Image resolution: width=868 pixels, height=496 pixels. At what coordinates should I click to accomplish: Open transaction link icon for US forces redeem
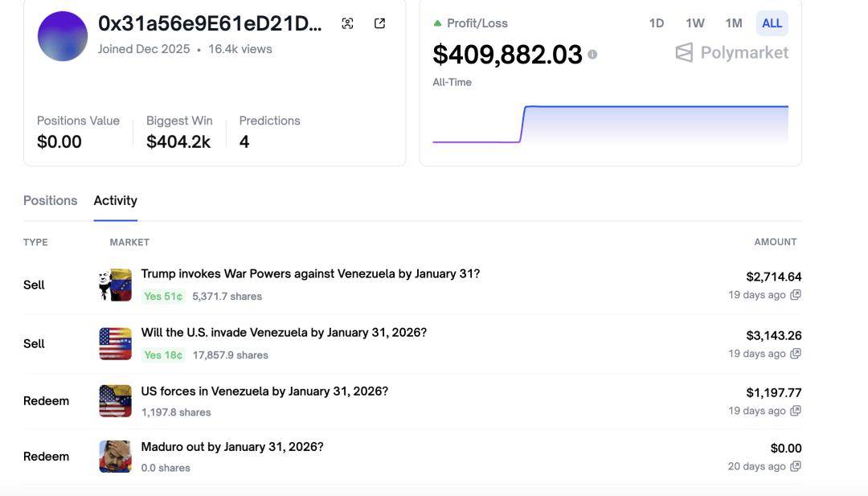click(x=796, y=411)
